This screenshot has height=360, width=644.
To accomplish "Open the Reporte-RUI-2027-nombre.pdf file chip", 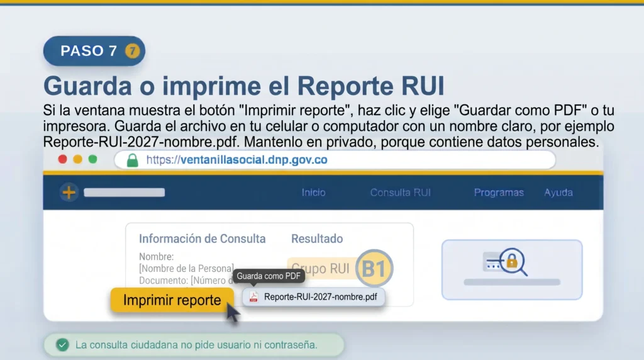I will pyautogui.click(x=313, y=296).
